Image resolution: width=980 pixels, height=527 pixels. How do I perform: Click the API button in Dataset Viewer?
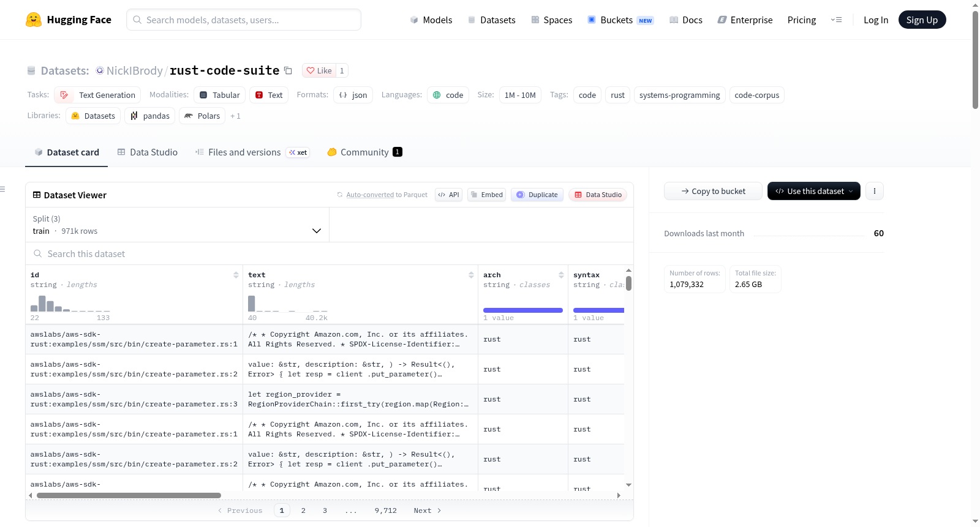(x=448, y=195)
